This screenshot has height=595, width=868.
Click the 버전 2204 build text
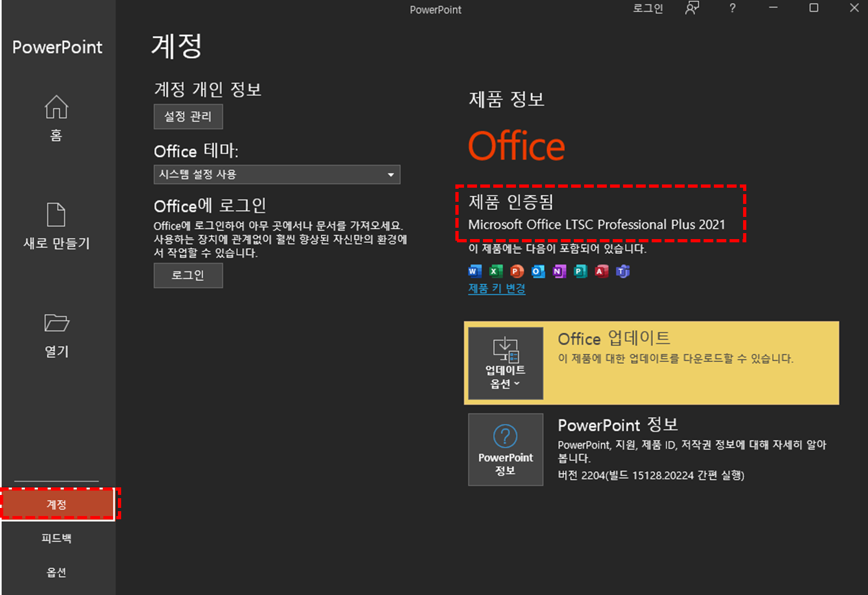tap(651, 475)
